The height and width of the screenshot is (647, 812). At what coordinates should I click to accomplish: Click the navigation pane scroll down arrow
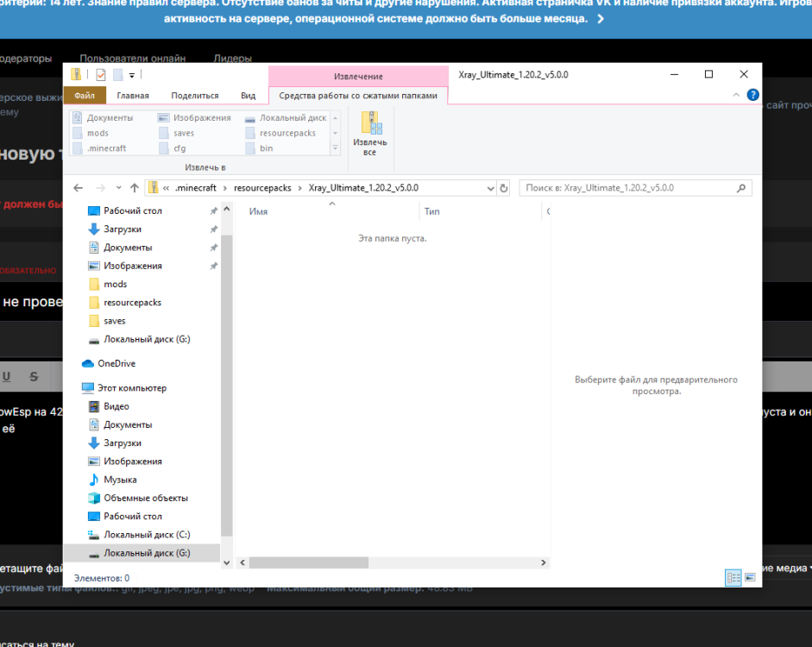(226, 562)
